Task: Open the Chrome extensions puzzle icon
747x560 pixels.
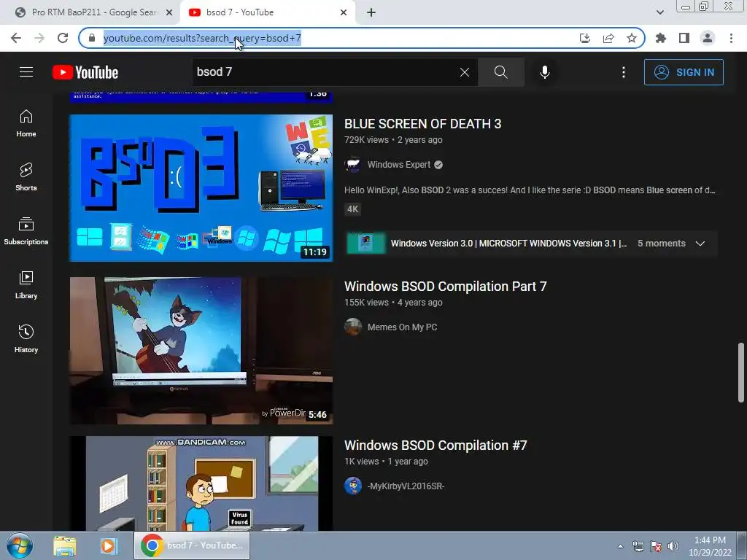Action: pos(661,38)
